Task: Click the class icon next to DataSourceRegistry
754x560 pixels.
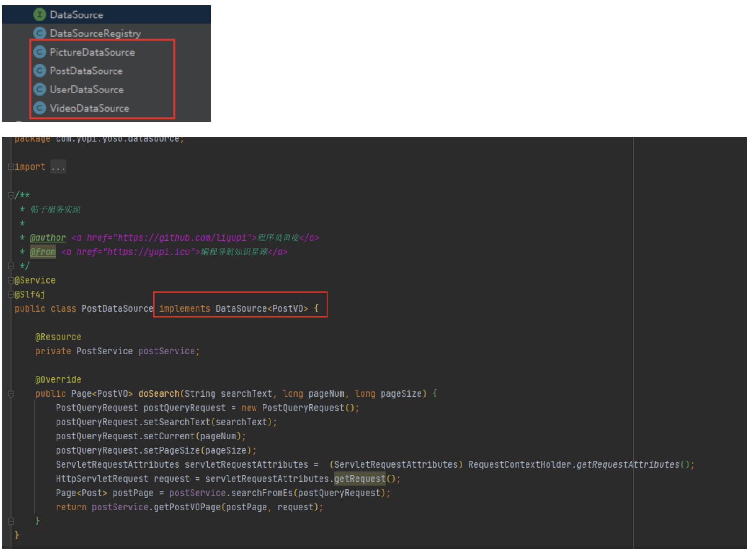Action: [39, 33]
